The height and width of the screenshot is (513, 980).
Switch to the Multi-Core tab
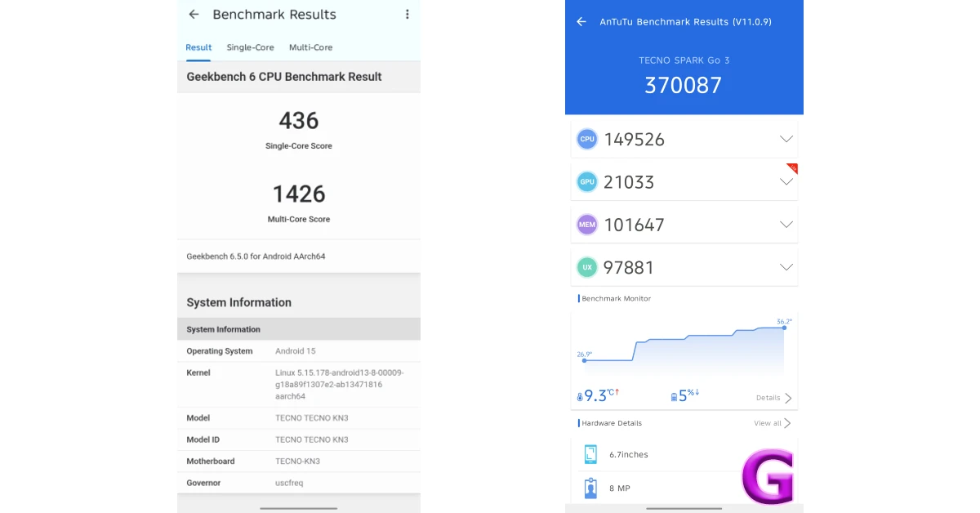pyautogui.click(x=310, y=47)
